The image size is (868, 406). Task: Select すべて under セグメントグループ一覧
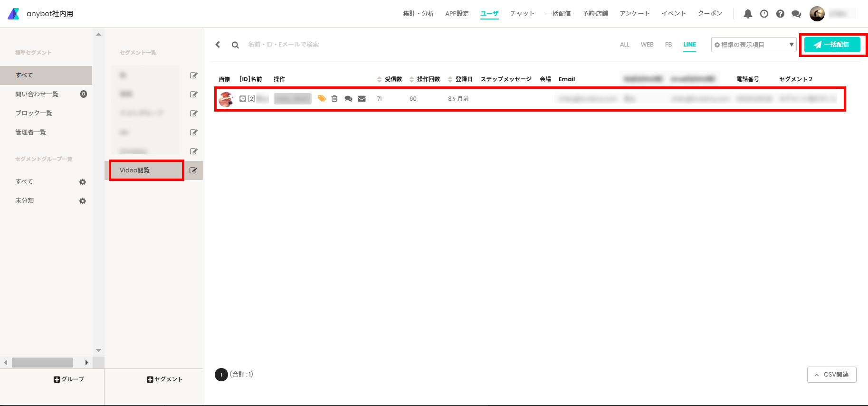(24, 182)
